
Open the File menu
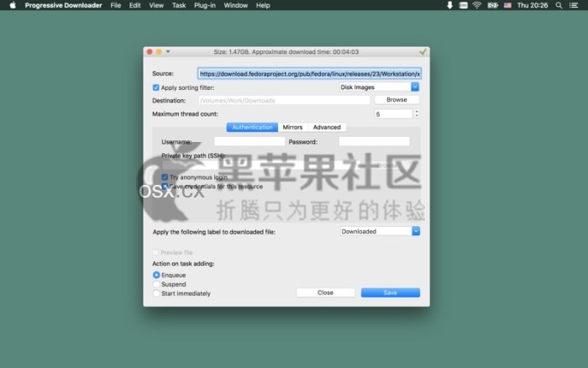pyautogui.click(x=116, y=5)
